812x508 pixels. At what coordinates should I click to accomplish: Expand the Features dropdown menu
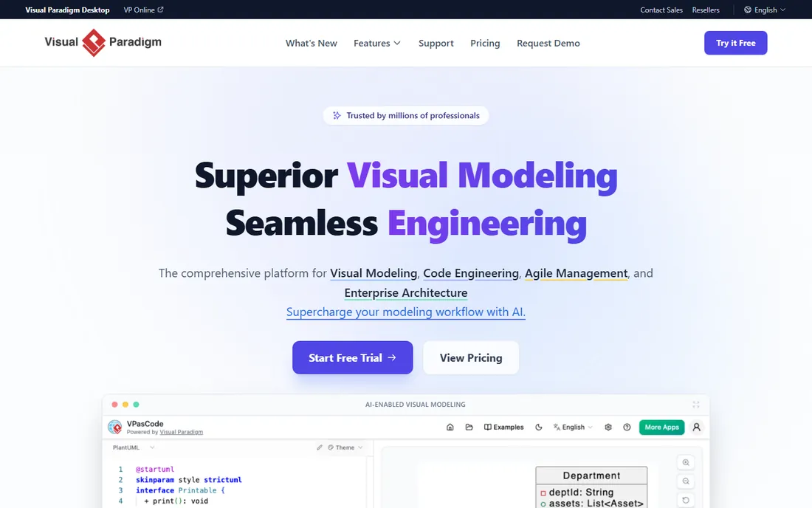[x=377, y=43]
